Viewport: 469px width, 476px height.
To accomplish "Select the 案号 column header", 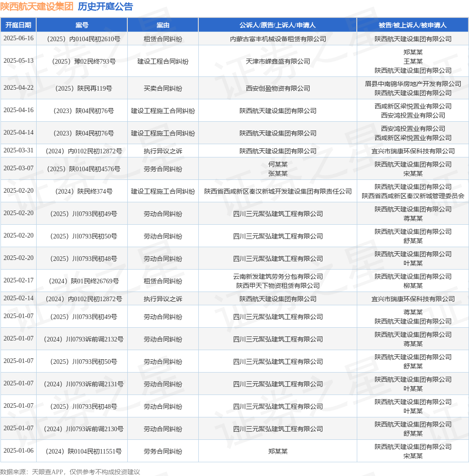I will tap(82, 25).
